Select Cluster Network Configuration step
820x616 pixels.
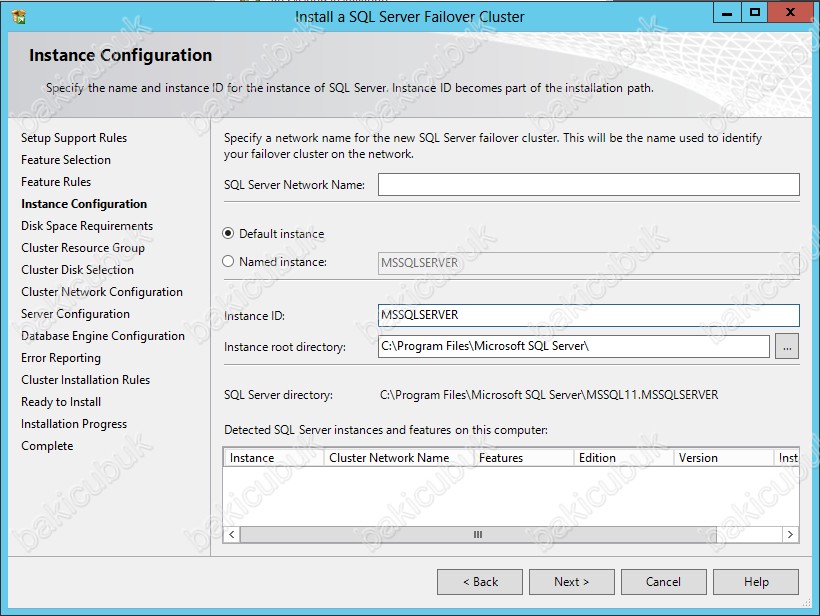click(x=102, y=292)
